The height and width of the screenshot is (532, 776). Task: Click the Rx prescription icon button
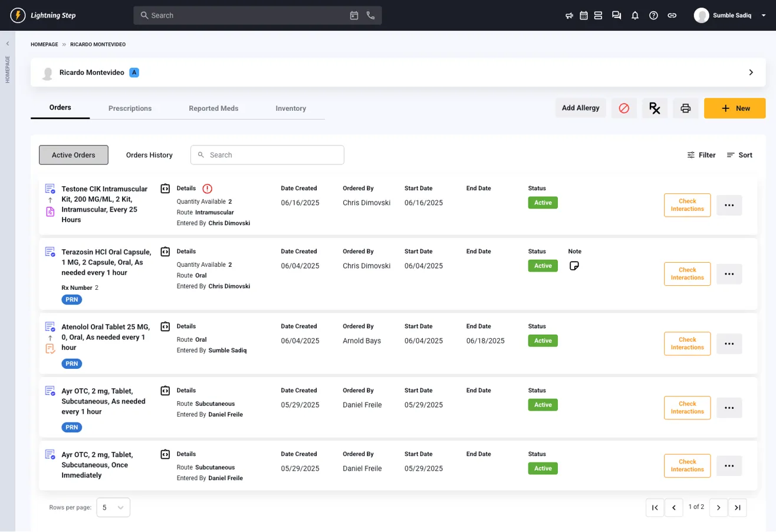[x=655, y=108]
